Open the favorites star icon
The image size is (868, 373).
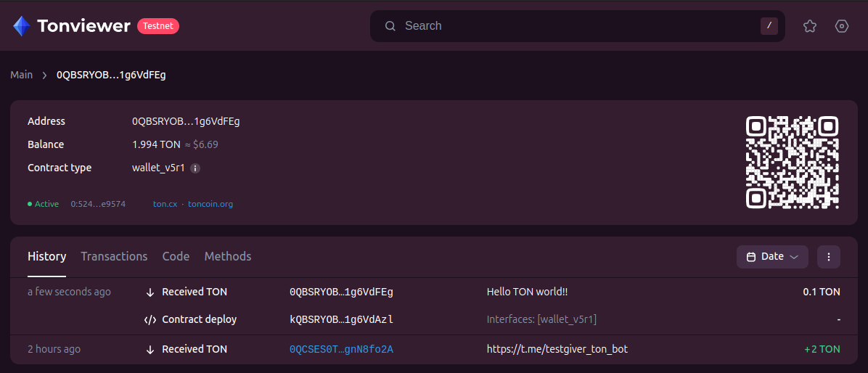810,25
